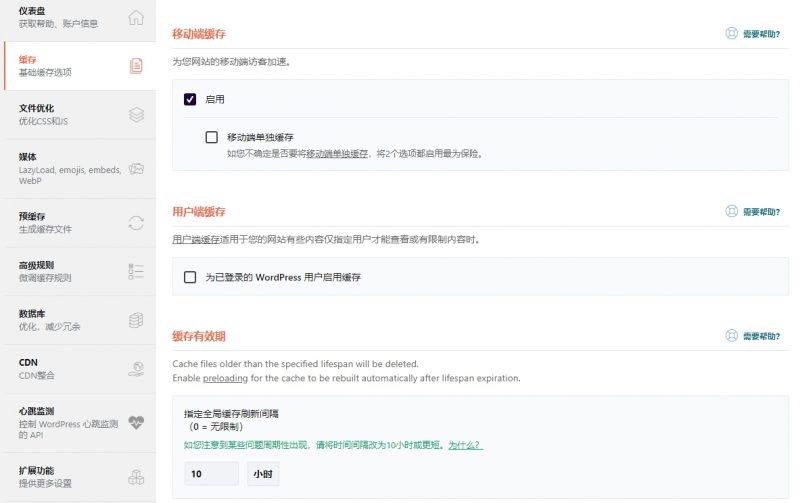This screenshot has width=800, height=503.
Task: Click the cache document icon in sidebar
Action: [136, 66]
